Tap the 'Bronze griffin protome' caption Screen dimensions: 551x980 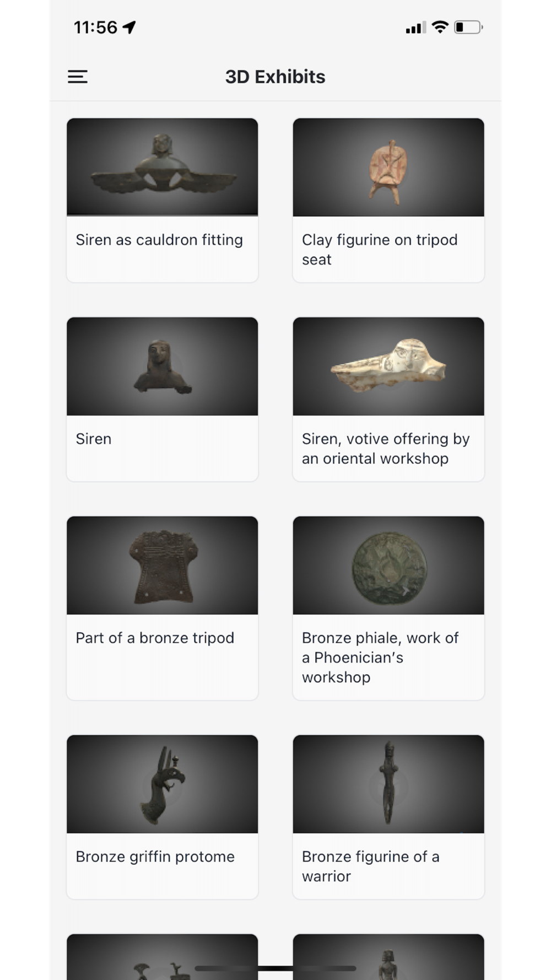pyautogui.click(x=155, y=857)
